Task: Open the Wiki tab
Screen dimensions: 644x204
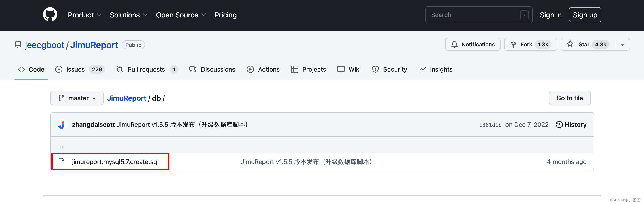Action: (x=349, y=69)
